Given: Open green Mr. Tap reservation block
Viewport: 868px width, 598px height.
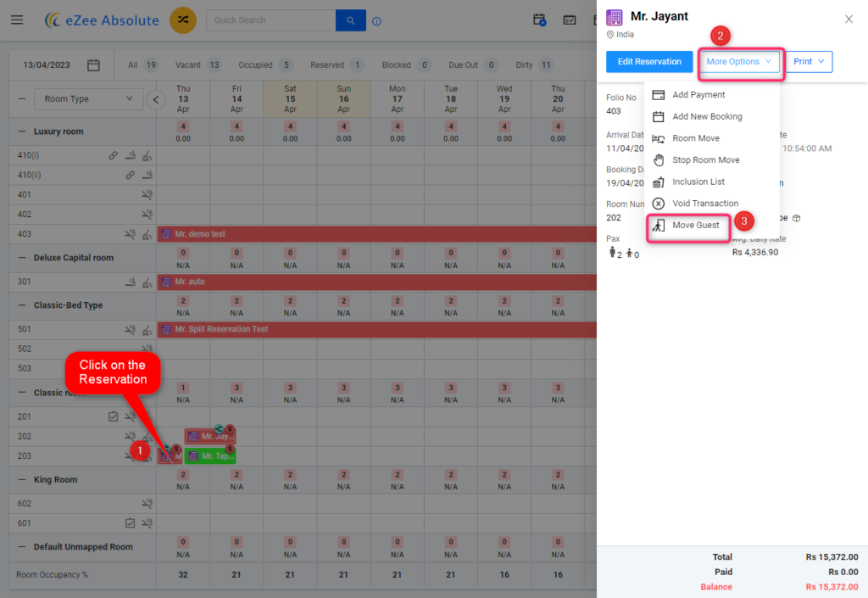Looking at the screenshot, I should point(210,456).
